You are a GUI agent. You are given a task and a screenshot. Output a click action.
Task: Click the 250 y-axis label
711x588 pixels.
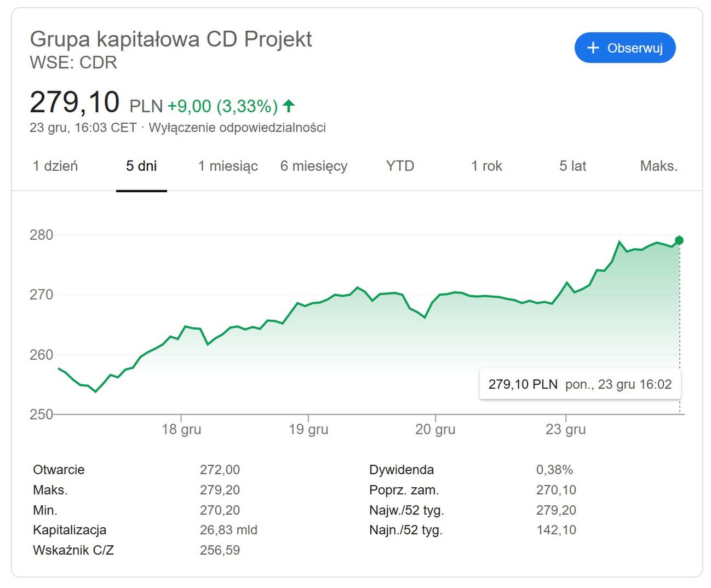(x=41, y=414)
